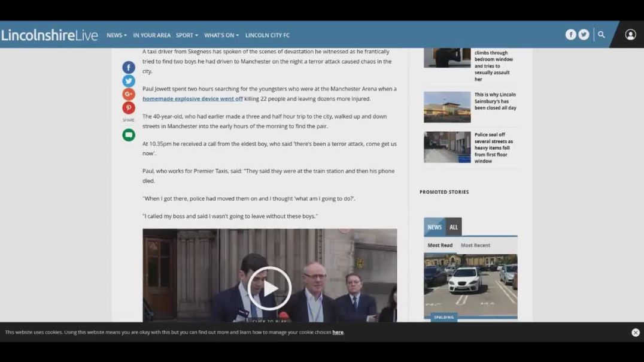Open thumbnail of bedroom window story
Screen dimensions: 644x362
tap(447, 58)
